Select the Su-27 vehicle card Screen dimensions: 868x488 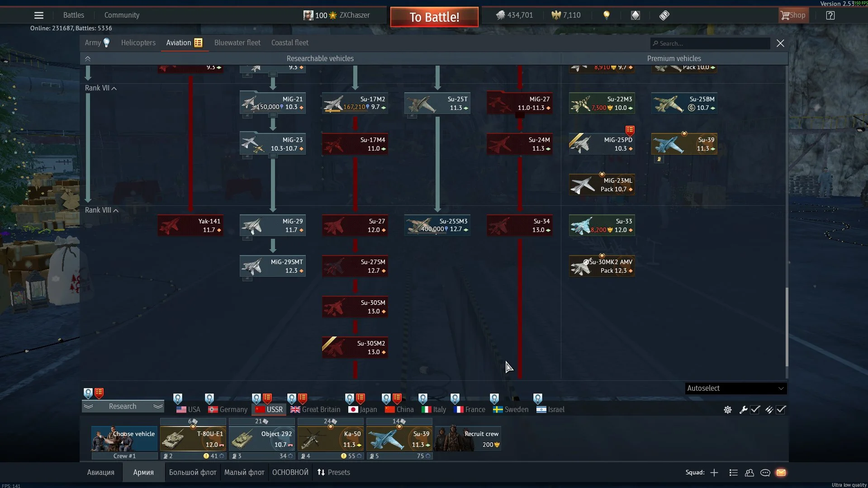tap(355, 225)
